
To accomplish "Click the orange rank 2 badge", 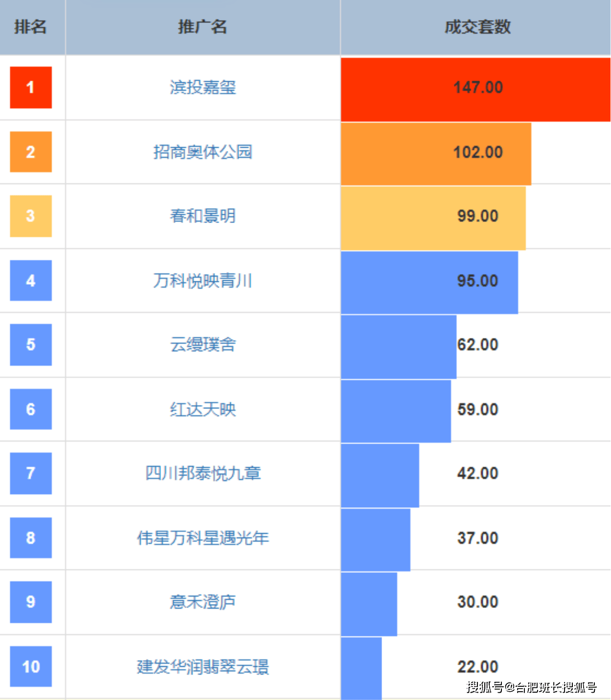I will pyautogui.click(x=31, y=152).
